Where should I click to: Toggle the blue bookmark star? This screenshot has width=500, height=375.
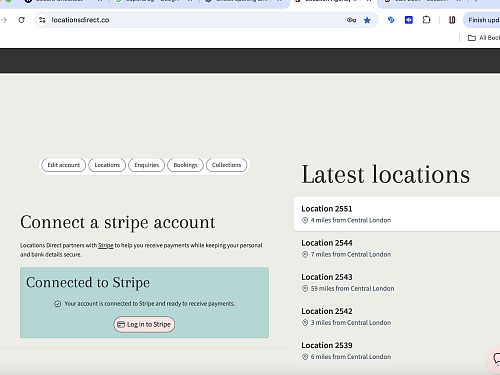tap(367, 20)
